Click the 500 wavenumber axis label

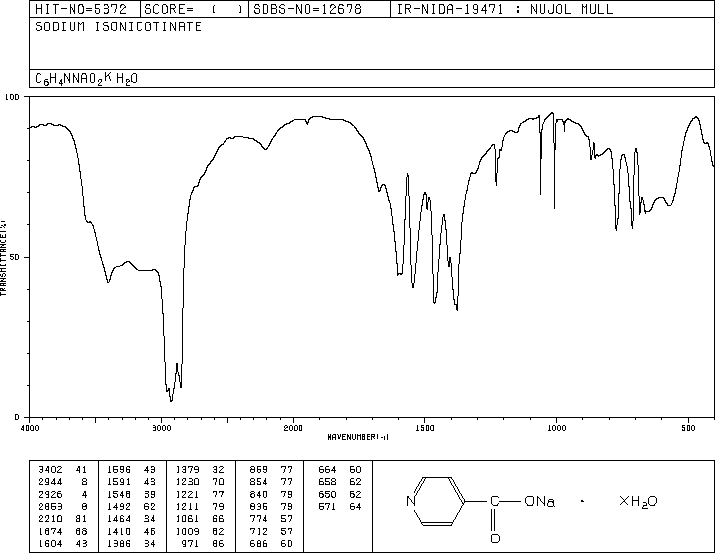click(x=688, y=428)
